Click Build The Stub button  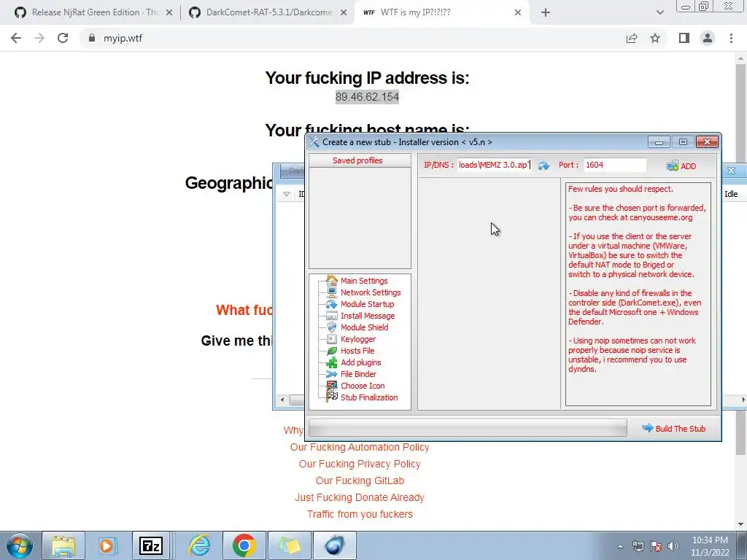(x=673, y=428)
